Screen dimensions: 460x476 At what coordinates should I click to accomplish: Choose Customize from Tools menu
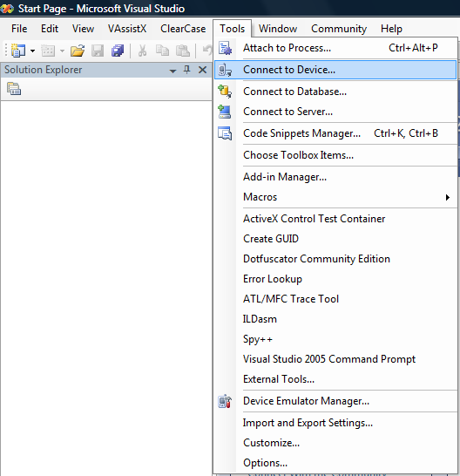(x=335, y=443)
